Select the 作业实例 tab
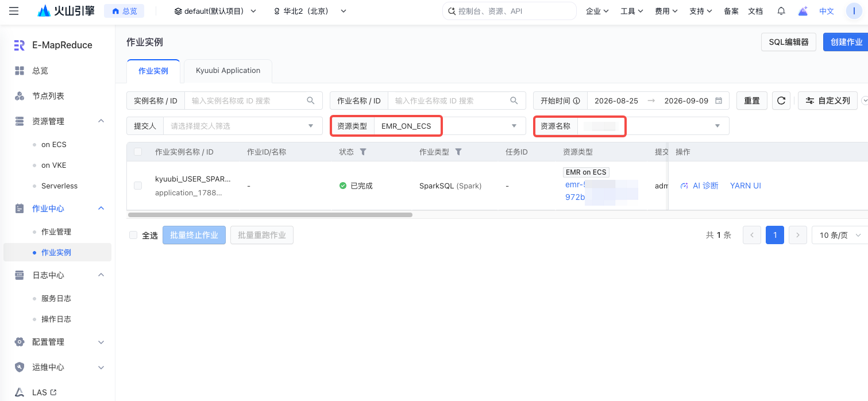This screenshot has height=401, width=868. pyautogui.click(x=153, y=71)
